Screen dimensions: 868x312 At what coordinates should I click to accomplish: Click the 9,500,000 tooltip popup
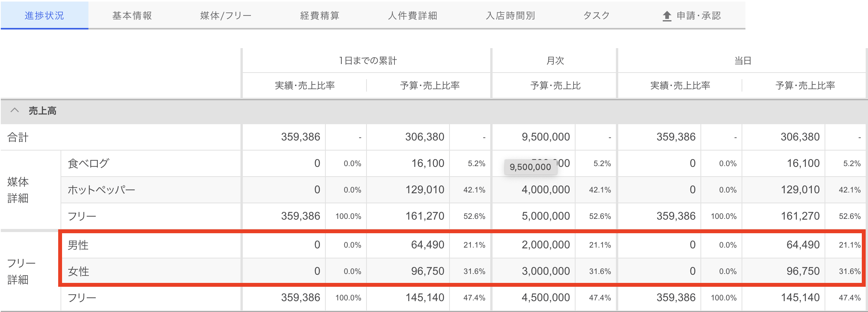point(530,167)
